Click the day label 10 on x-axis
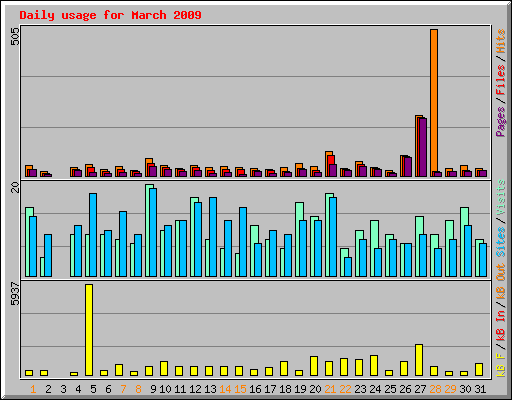Viewport: 512px width, 400px height. click(x=165, y=389)
